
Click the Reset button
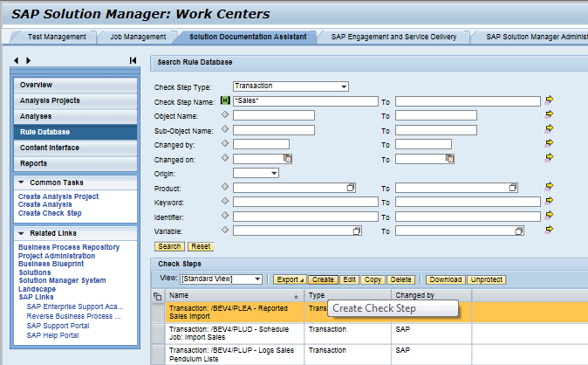pos(201,246)
